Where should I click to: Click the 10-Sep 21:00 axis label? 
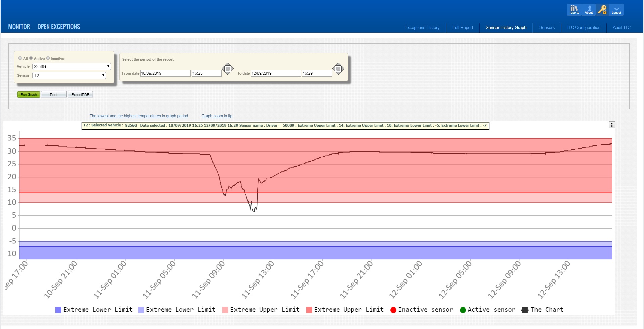(x=61, y=280)
